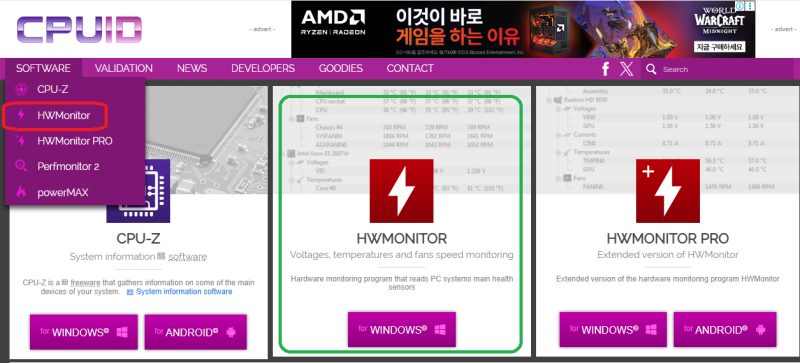This screenshot has height=363, width=800.
Task: Open the NEWS menu
Action: (x=192, y=68)
